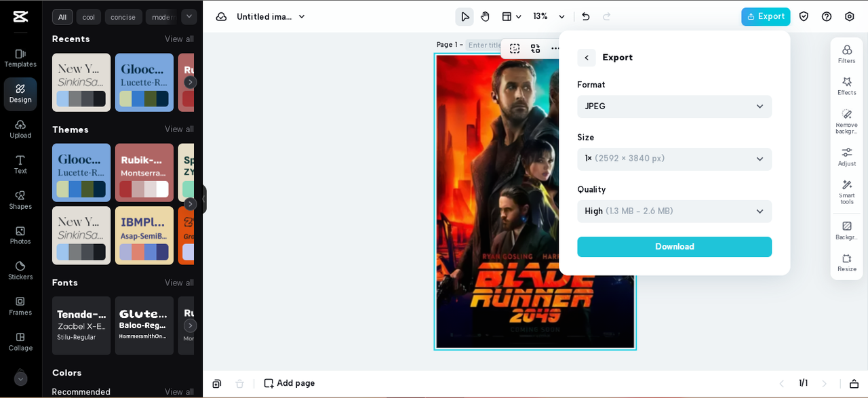Click the page title input field
The width and height of the screenshot is (868, 398).
[x=484, y=45]
